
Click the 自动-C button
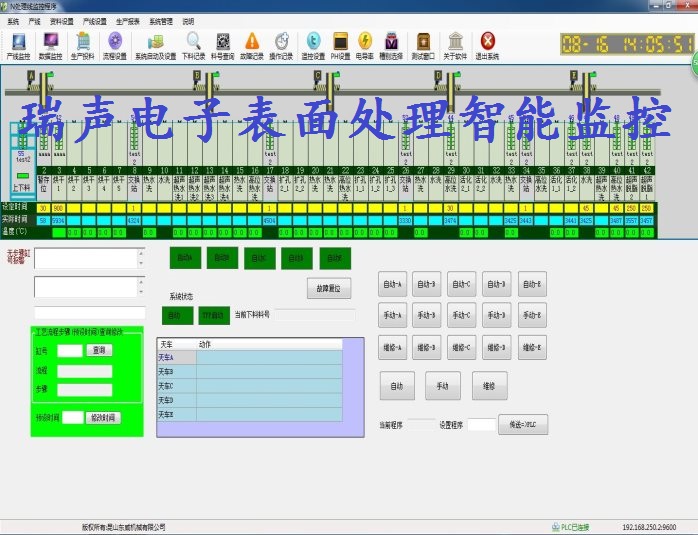[462, 284]
